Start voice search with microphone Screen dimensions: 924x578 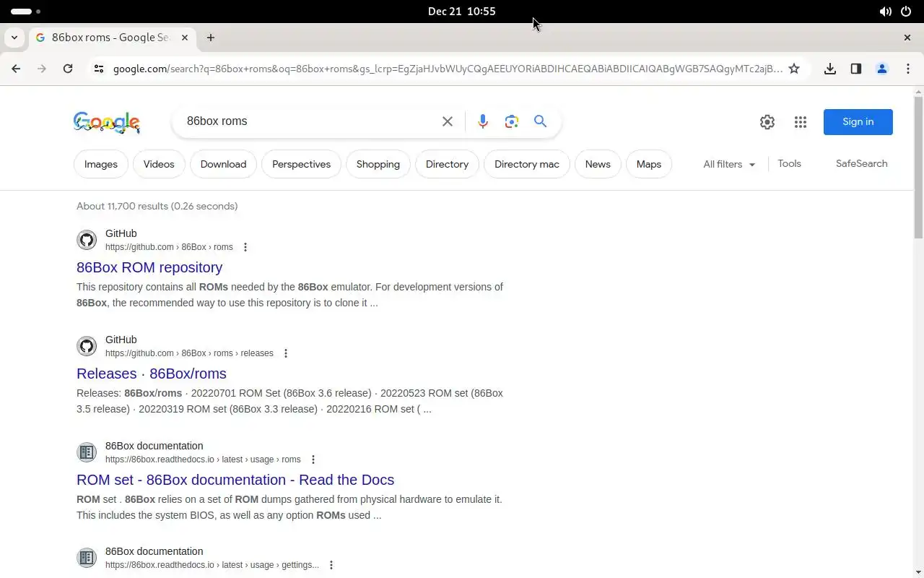[483, 121]
